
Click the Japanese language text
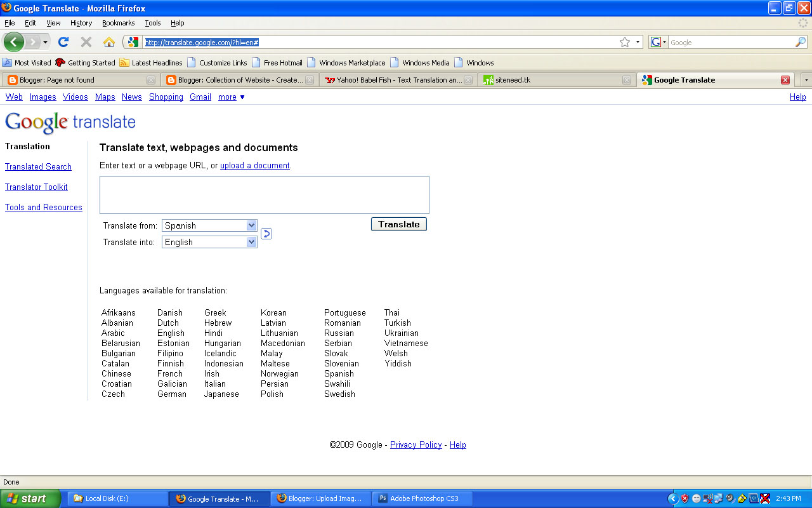pyautogui.click(x=221, y=394)
